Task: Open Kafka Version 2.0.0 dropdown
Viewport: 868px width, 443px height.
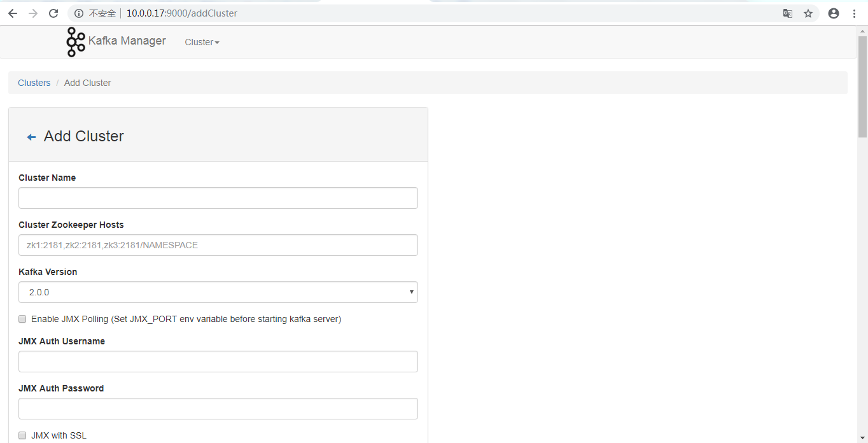Action: pyautogui.click(x=218, y=292)
